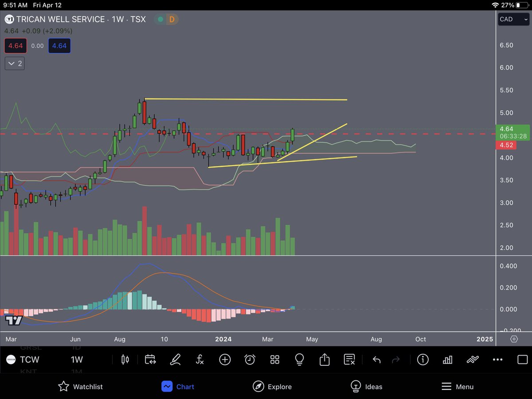The width and height of the screenshot is (532, 399).
Task: Enable fullscreen with the square icon
Action: pyautogui.click(x=523, y=360)
